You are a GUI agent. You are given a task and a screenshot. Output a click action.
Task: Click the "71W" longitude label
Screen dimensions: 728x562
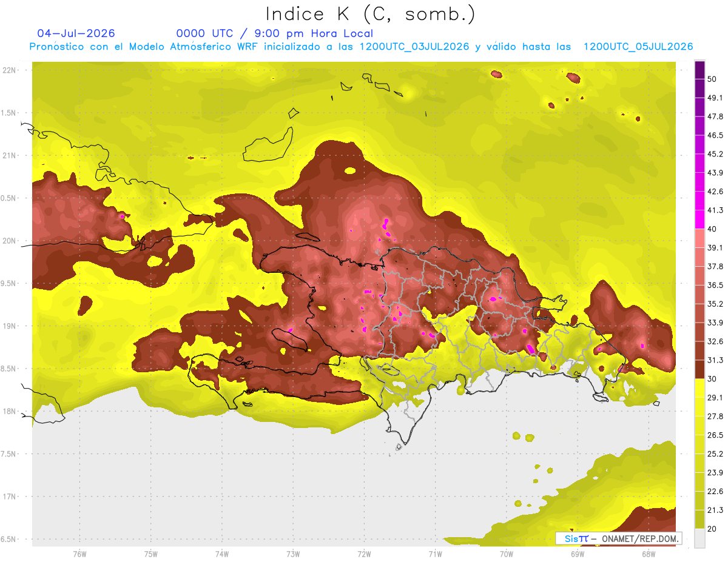click(x=435, y=554)
